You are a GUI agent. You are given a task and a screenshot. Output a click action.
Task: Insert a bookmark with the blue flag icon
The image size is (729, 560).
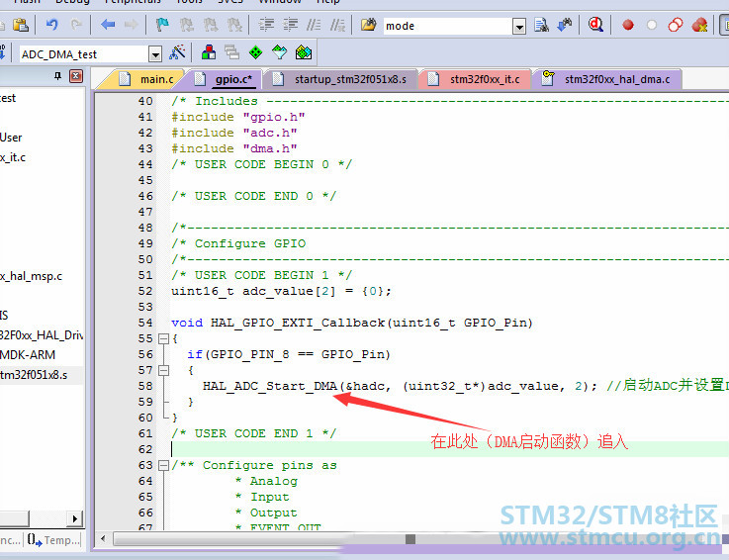tap(162, 25)
